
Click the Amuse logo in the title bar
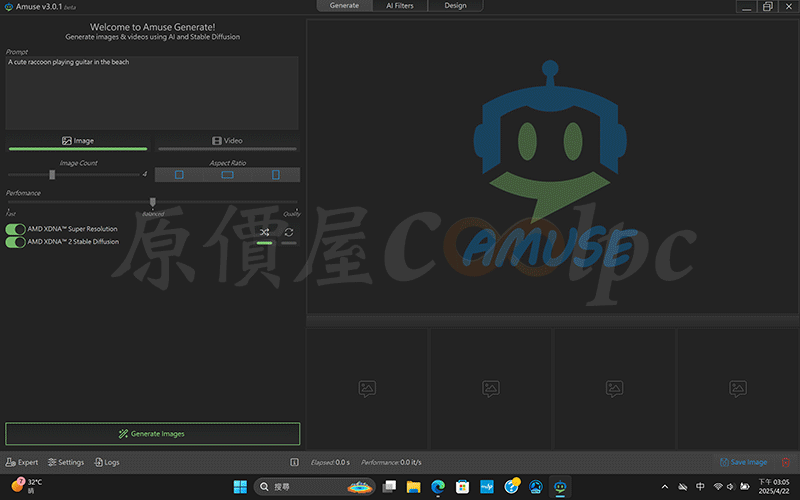coord(9,7)
